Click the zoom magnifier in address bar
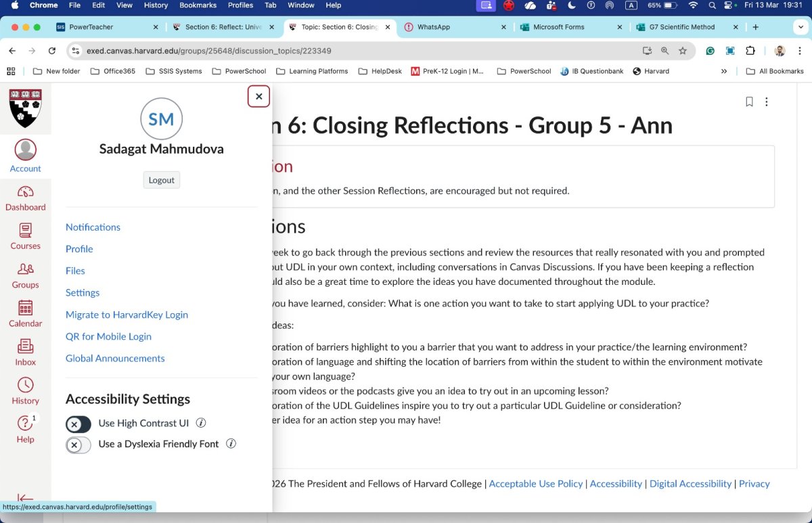Viewport: 812px width, 523px height. [664, 51]
